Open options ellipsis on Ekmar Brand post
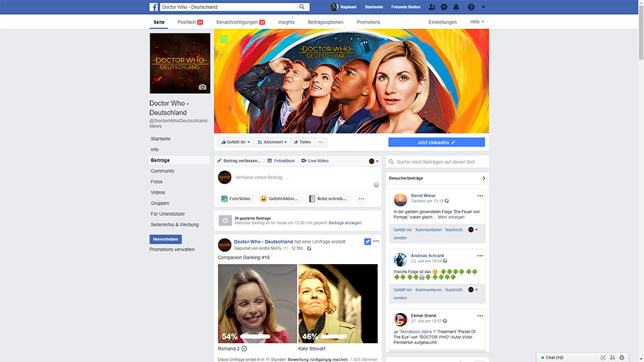This screenshot has height=362, width=644. [480, 316]
